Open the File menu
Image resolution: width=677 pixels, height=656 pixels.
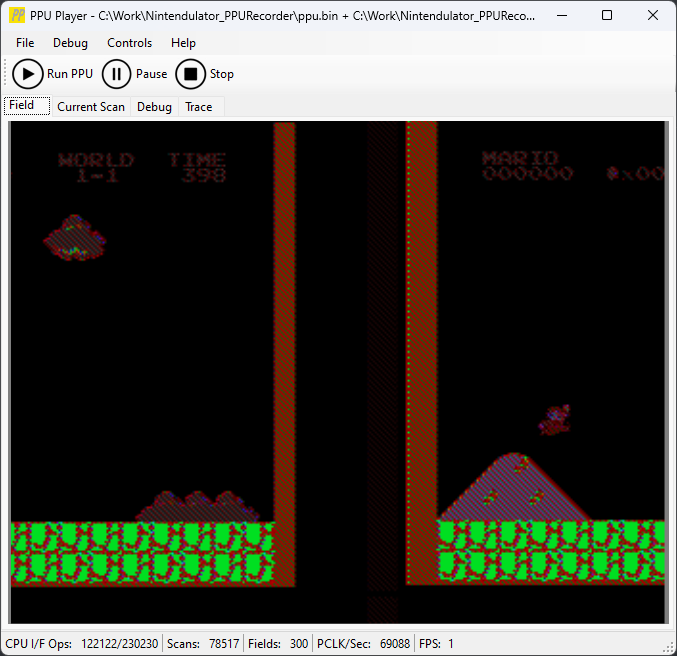coord(25,43)
